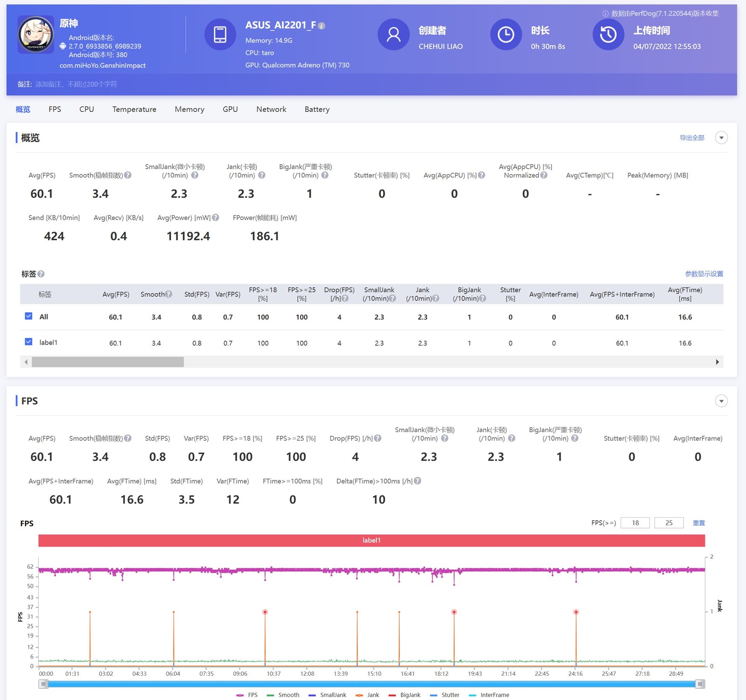Image resolution: width=746 pixels, height=700 pixels.
Task: Click the help icon next to 标签
Action: [41, 274]
